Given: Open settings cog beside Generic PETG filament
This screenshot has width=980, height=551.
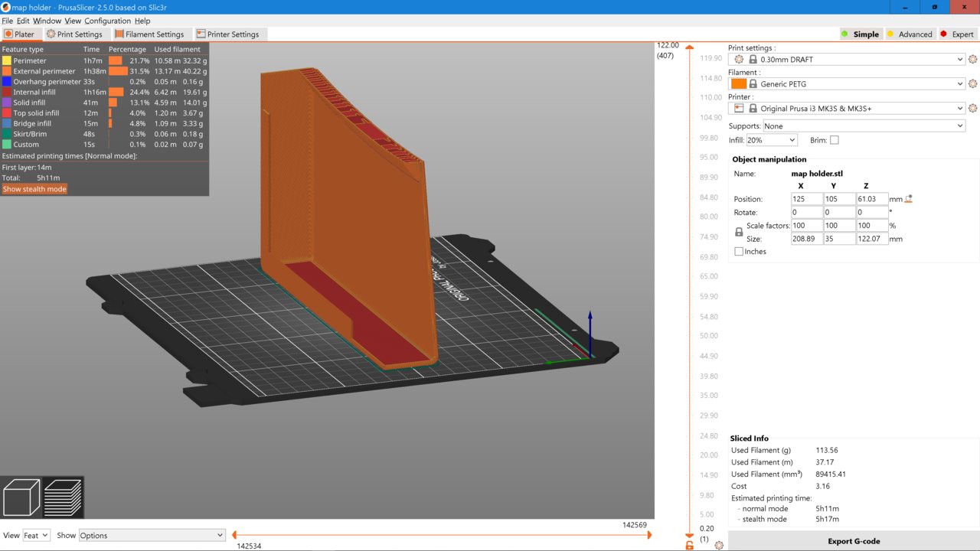Looking at the screenshot, I should tap(973, 83).
